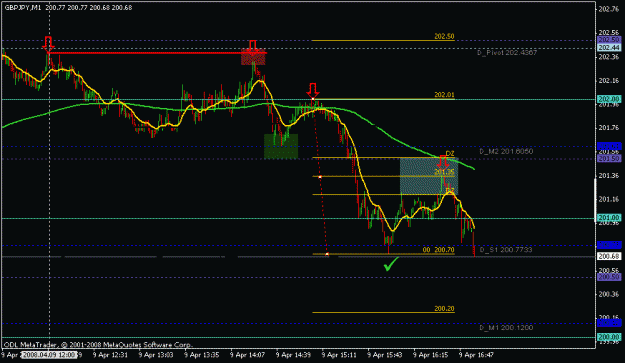Select the red down arrow above the crosshair line

pyautogui.click(x=48, y=43)
